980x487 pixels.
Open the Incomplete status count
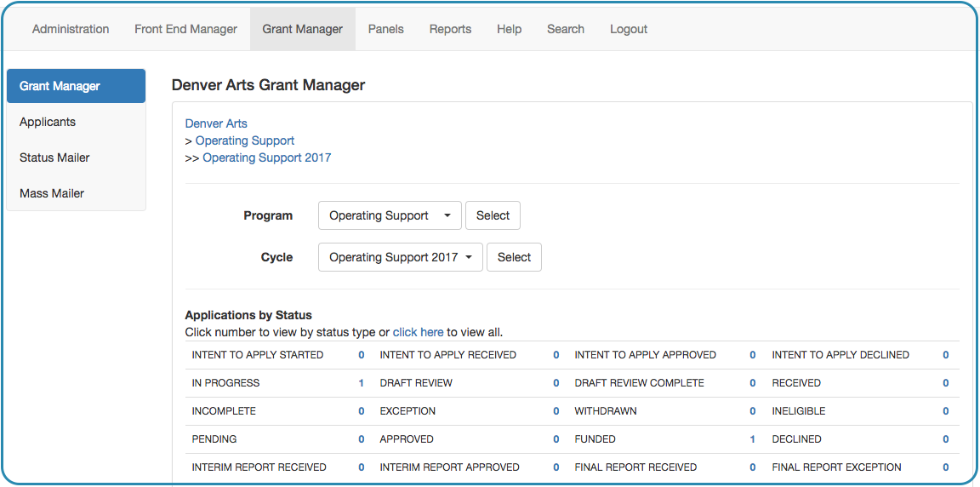362,410
